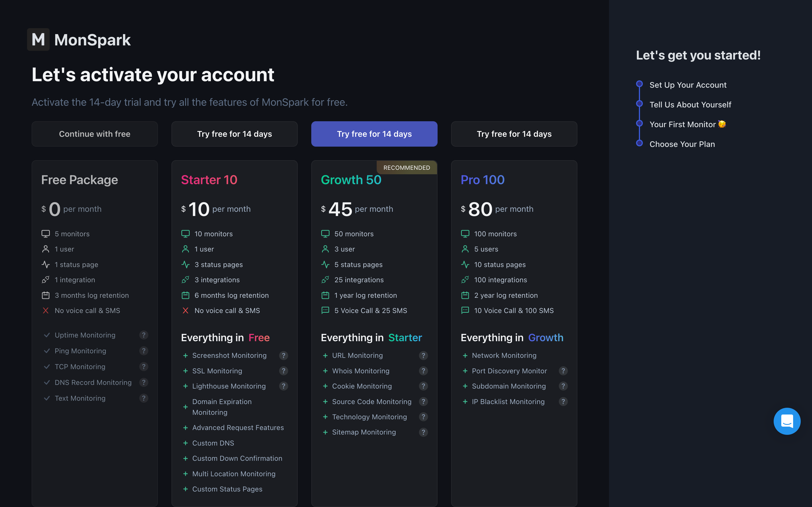Open help icon for Source Code Monitoring
This screenshot has height=507, width=812.
click(423, 402)
